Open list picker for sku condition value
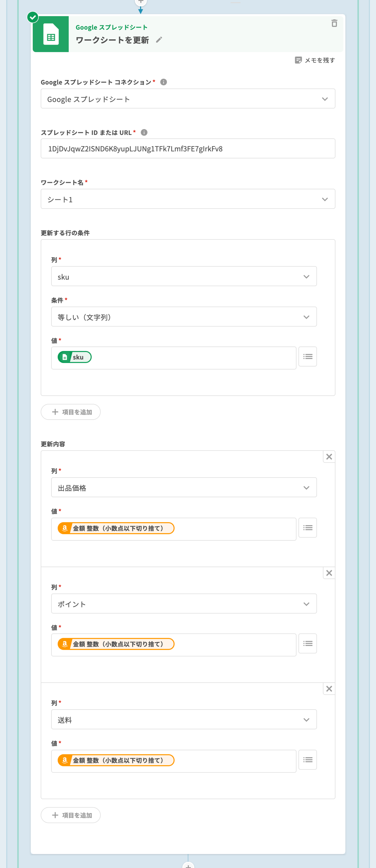Image resolution: width=376 pixels, height=868 pixels. click(307, 356)
